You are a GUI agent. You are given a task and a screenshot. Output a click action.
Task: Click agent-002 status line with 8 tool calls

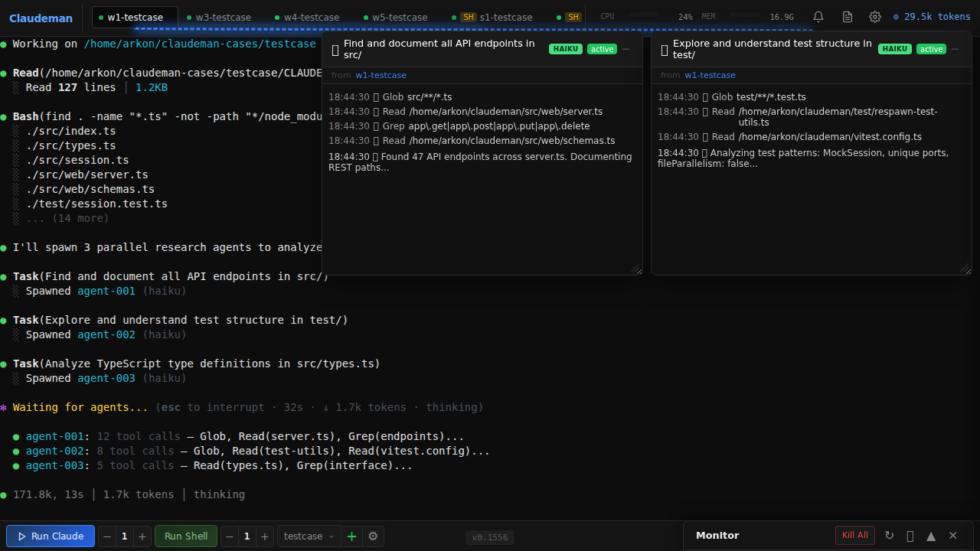tap(252, 451)
